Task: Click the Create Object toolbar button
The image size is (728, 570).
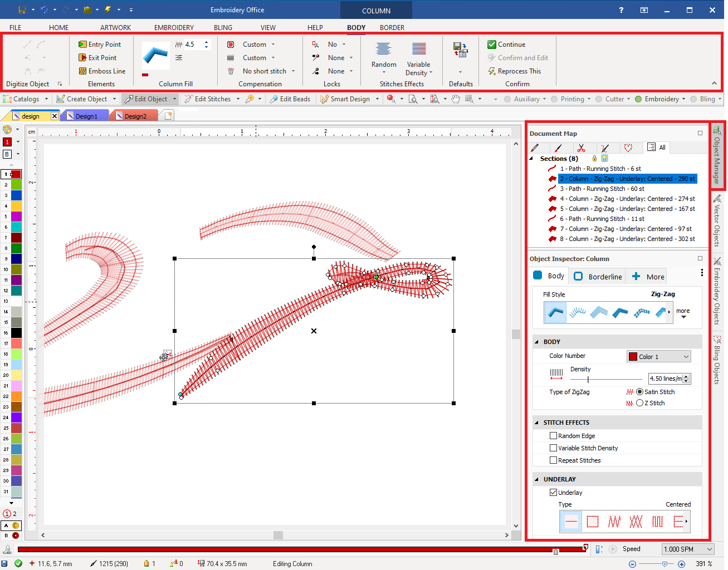Action: (86, 99)
